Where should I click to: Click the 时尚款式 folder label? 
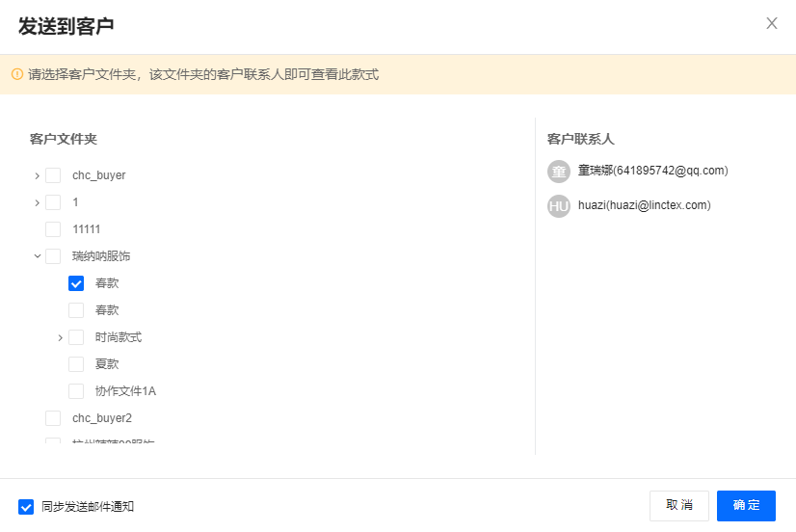click(x=119, y=337)
